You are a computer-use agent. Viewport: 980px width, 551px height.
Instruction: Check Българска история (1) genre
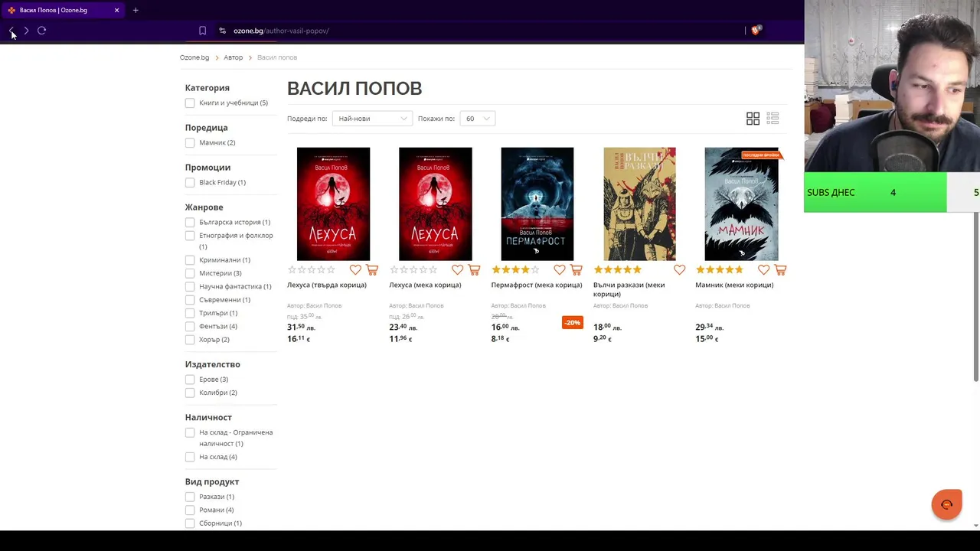coord(190,222)
